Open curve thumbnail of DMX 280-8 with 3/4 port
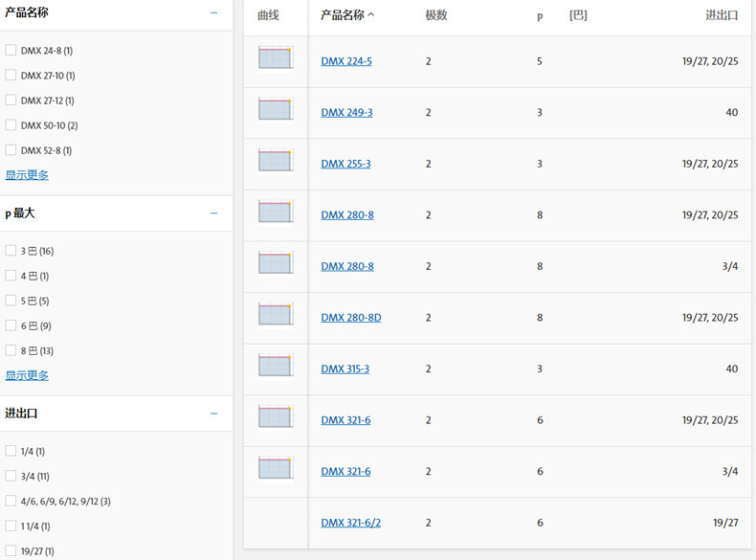This screenshot has width=756, height=560. 276,262
